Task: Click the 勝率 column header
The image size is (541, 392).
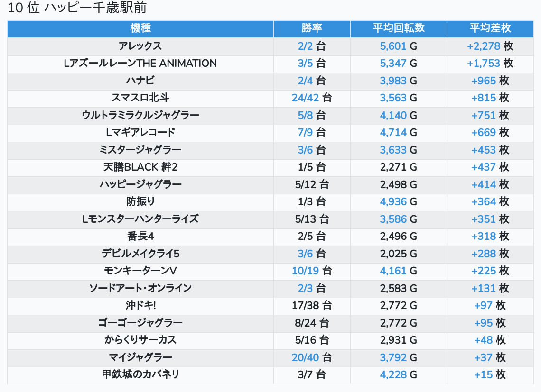Action: [312, 28]
